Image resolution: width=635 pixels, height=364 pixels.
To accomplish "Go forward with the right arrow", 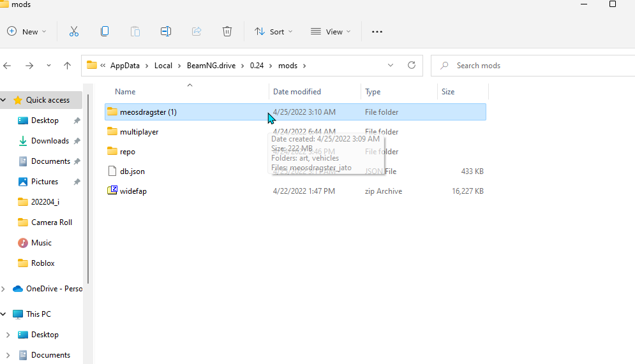I will tap(29, 66).
